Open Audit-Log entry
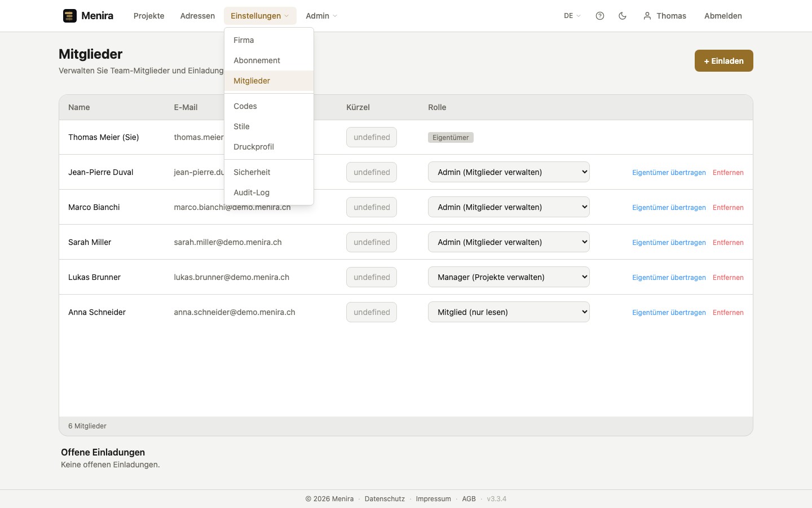 [x=269, y=192]
